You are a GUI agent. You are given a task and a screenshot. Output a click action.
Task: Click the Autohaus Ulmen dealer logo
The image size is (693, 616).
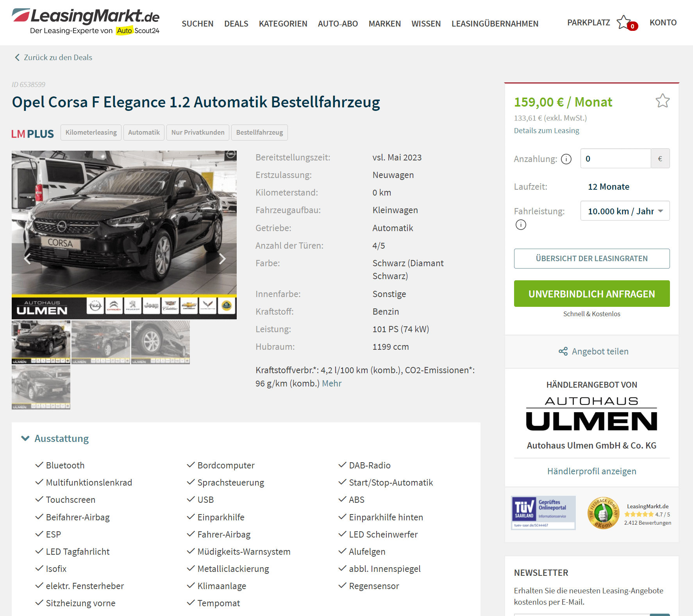[591, 413]
